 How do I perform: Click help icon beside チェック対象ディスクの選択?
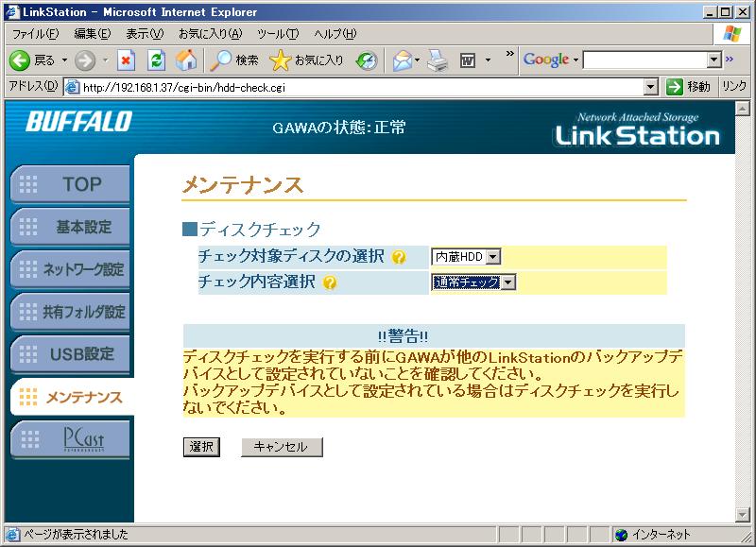[x=399, y=257]
